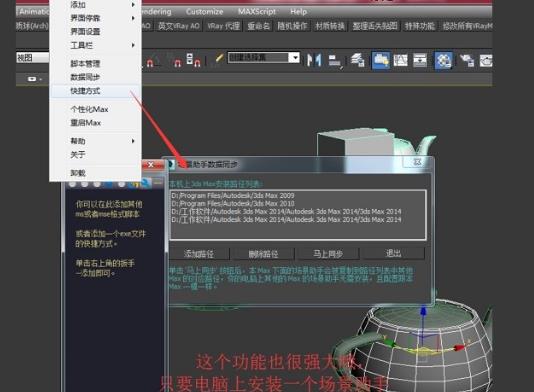Click the 重命名 script button
The height and width of the screenshot is (392, 534).
258,26
